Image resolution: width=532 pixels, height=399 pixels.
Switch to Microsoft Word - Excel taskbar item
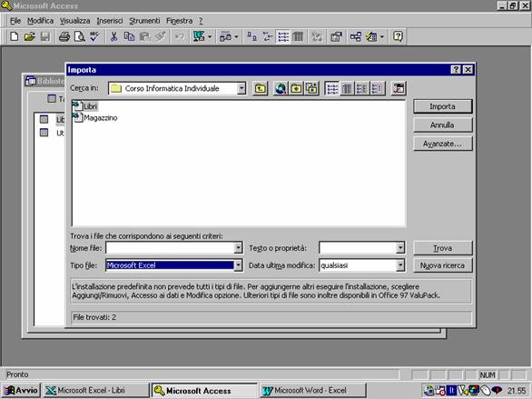click(x=313, y=391)
